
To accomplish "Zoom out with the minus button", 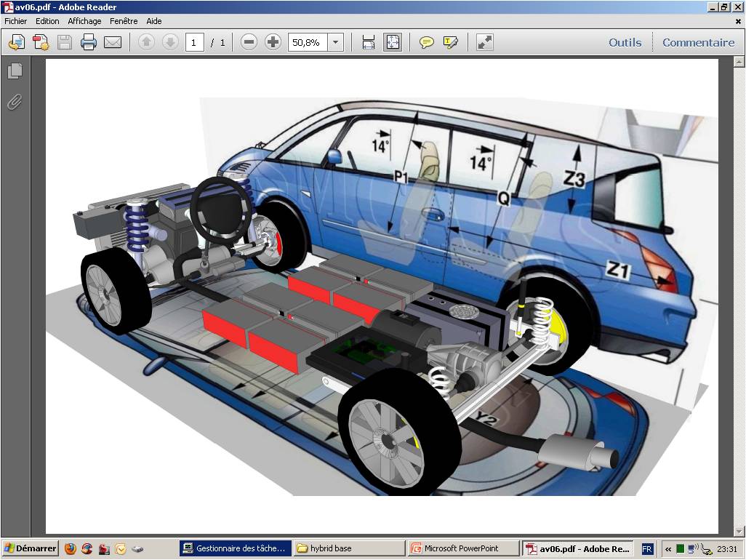I will [x=249, y=42].
